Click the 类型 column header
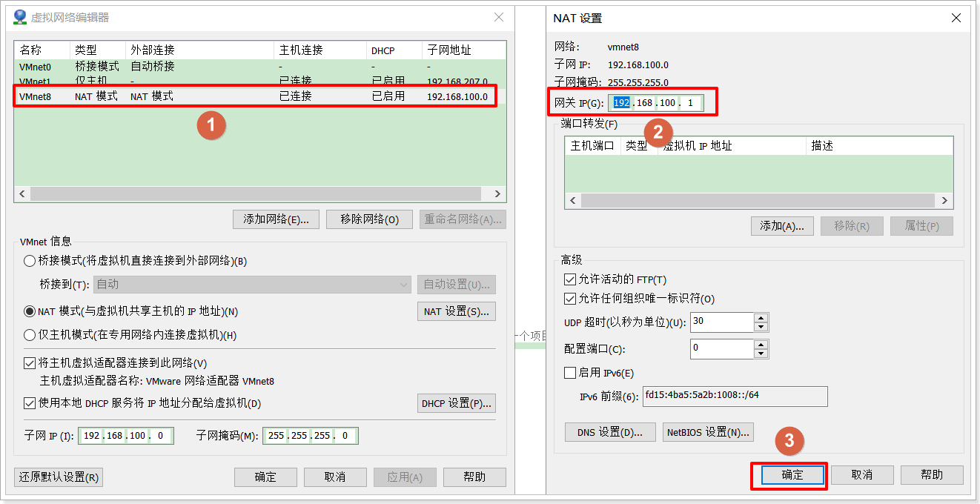980x504 pixels. (x=97, y=50)
